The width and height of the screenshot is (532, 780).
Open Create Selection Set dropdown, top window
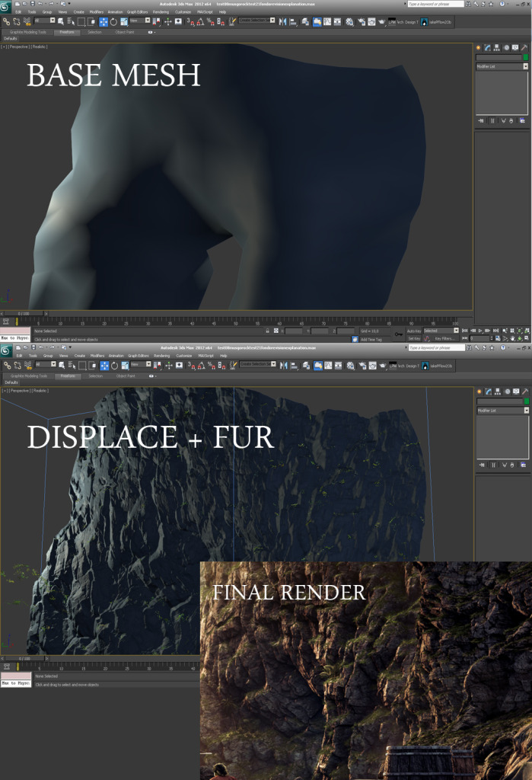[256, 21]
